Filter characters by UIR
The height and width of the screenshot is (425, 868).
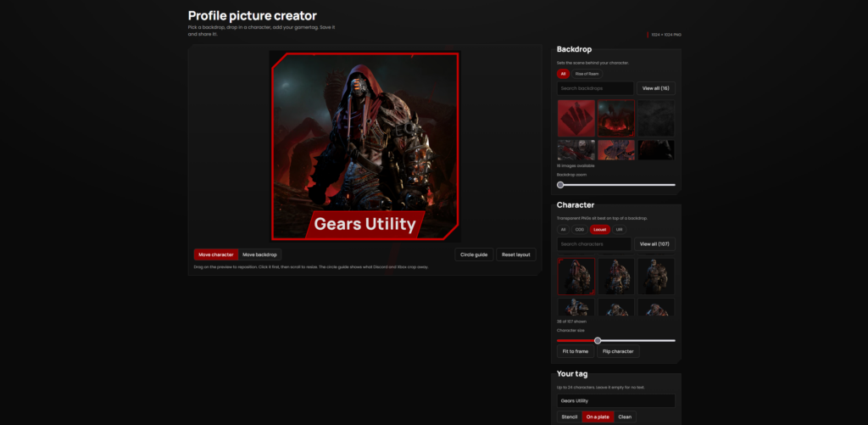coord(619,229)
